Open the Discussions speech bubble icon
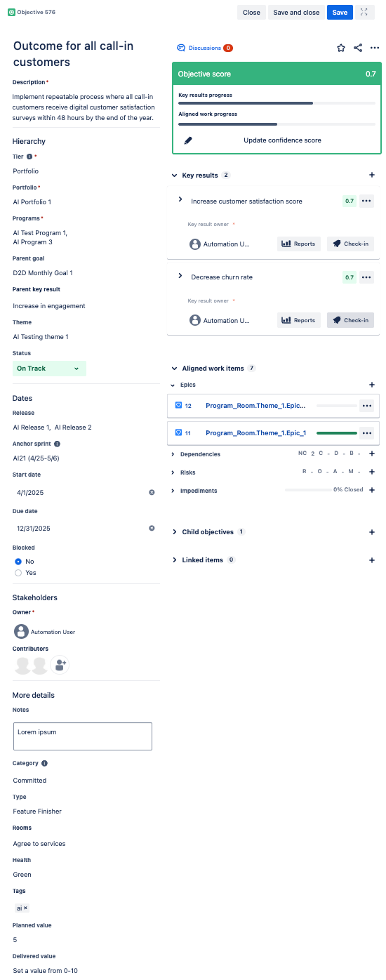 tap(181, 48)
